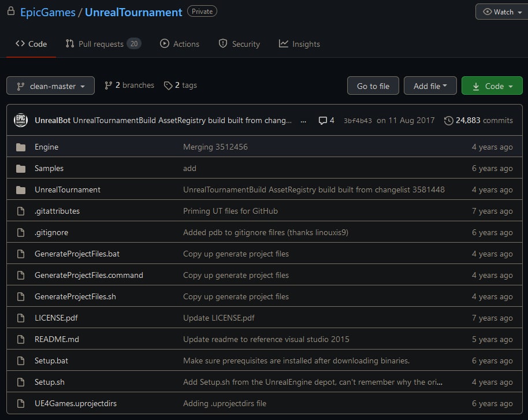Open commit hash 3bf4b43
The image size is (528, 420).
pyautogui.click(x=358, y=121)
